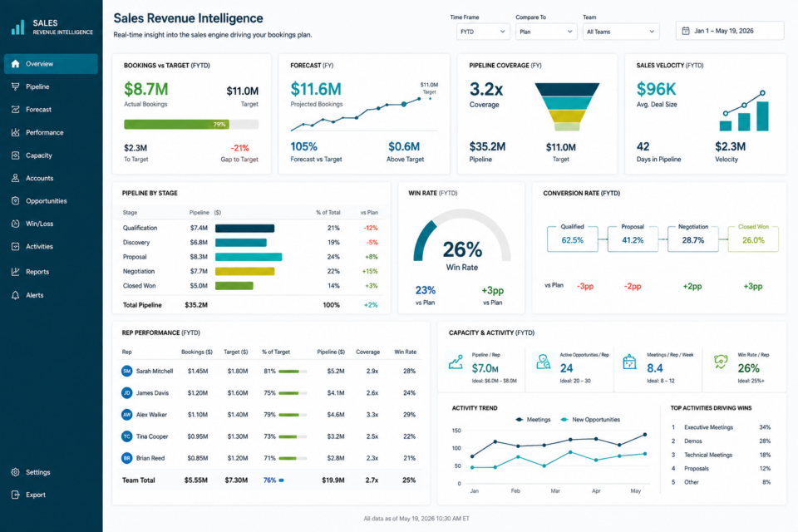Open the Team All Teams dropdown
This screenshot has height=532, width=798.
tap(621, 32)
